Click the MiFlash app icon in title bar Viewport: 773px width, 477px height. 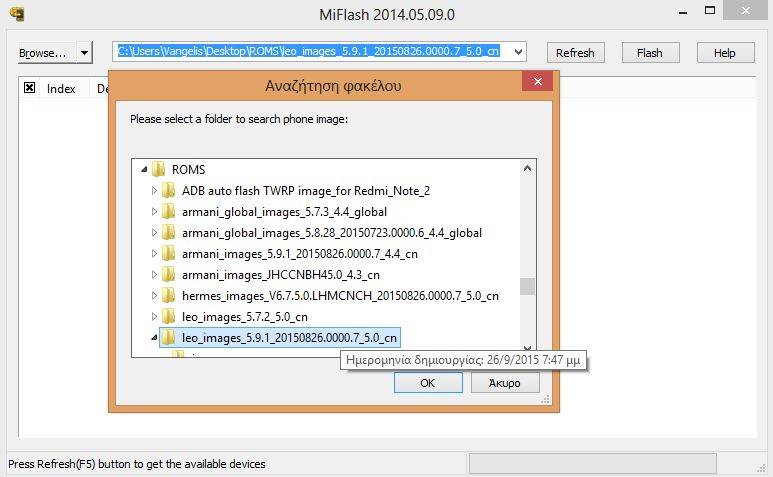coord(17,14)
